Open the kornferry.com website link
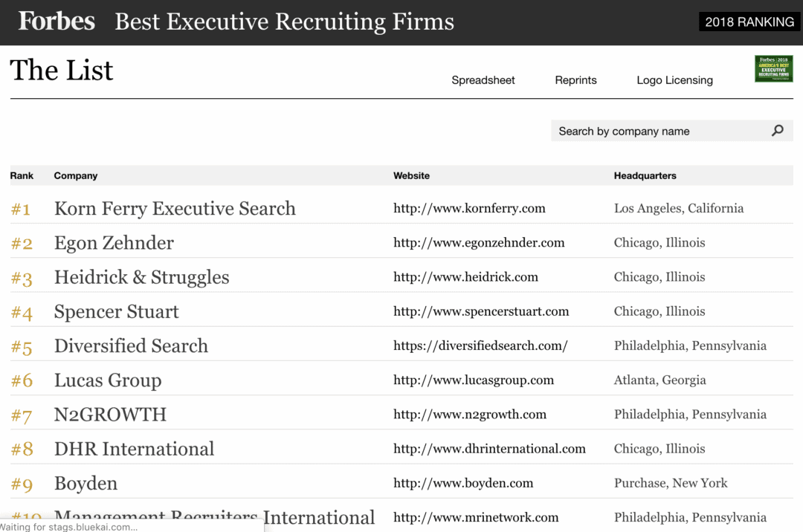803x532 pixels. tap(469, 209)
